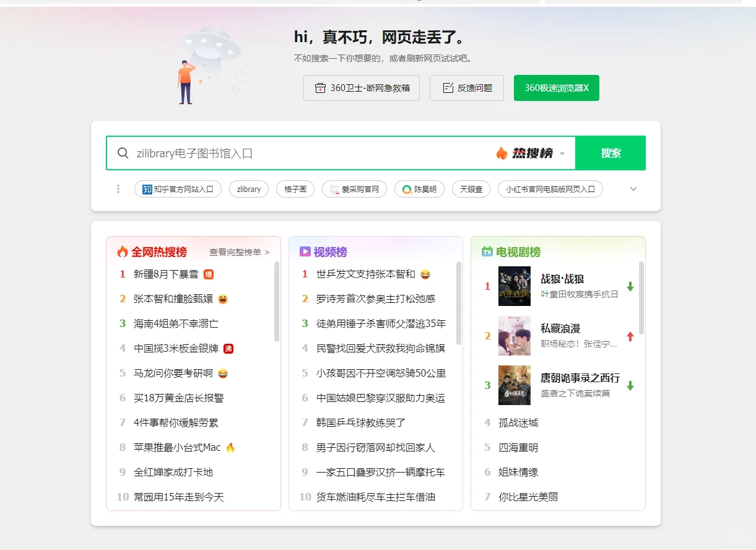Viewport: 756px width, 550px height.
Task: Open the 私藏浪漫 poster thumbnail
Action: click(515, 336)
